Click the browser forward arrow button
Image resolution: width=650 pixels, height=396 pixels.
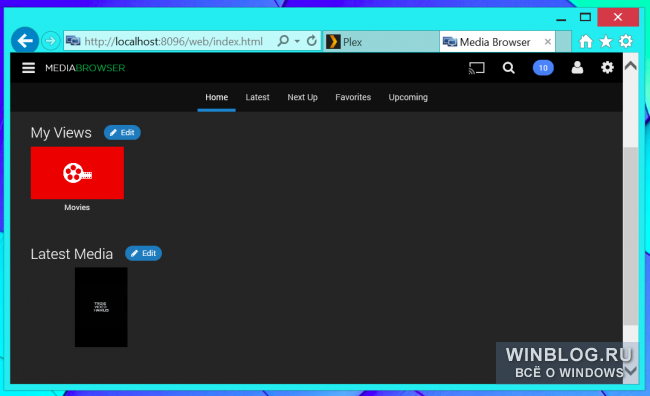click(51, 41)
